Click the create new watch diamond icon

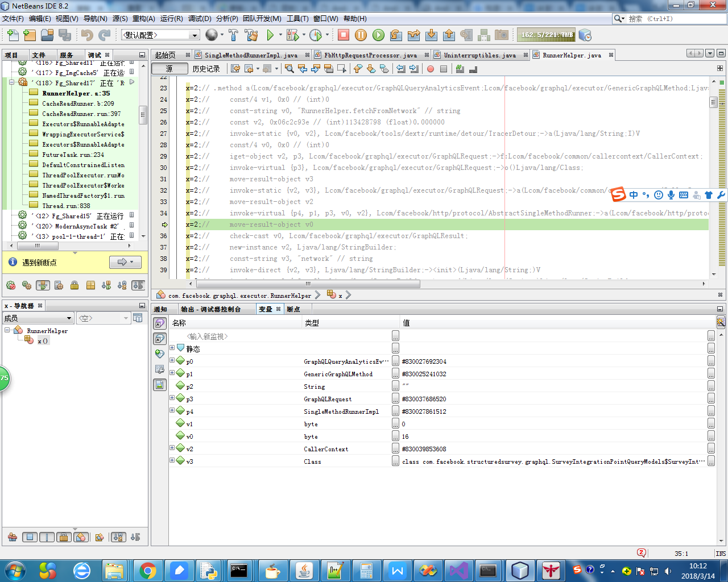click(160, 354)
